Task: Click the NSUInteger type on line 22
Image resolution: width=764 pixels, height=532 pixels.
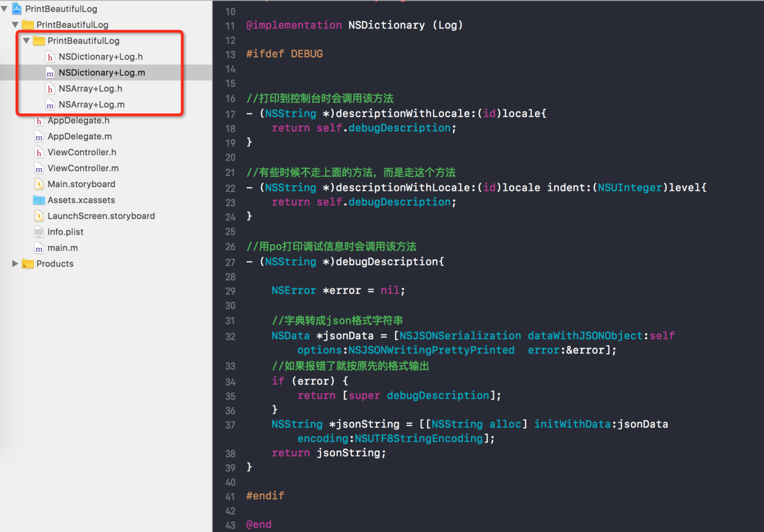Action: pos(630,187)
